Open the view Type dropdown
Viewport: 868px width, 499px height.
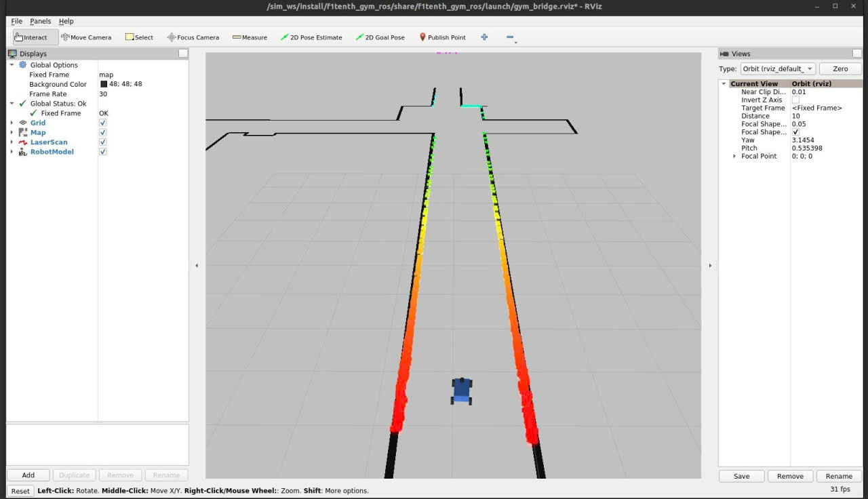click(777, 68)
